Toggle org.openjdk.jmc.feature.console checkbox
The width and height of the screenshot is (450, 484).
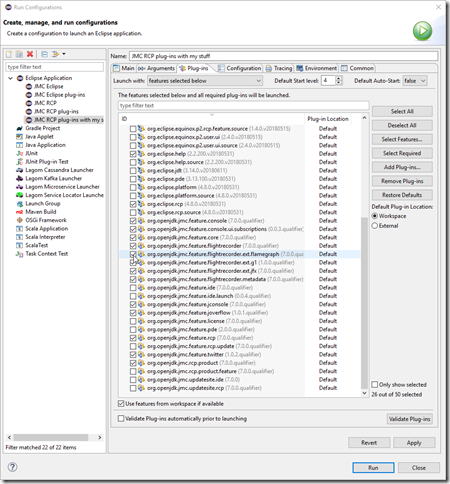click(x=133, y=221)
